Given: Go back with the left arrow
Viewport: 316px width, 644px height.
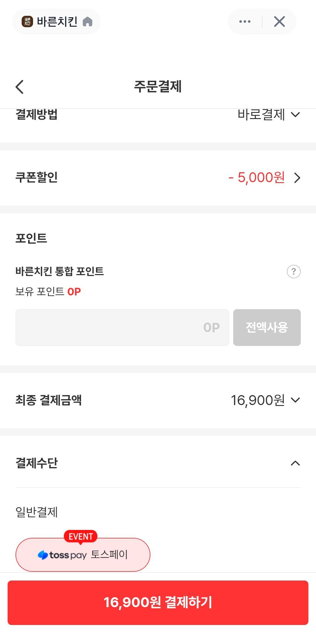Looking at the screenshot, I should (x=20, y=87).
